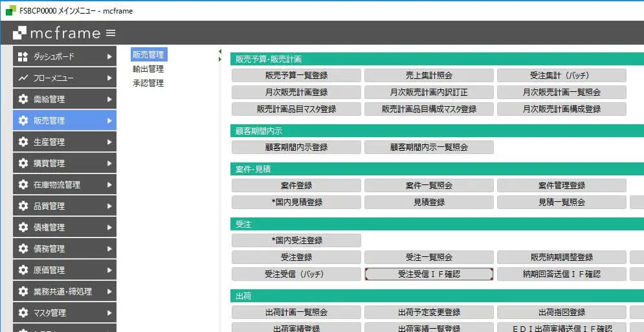The image size is (644, 332).
Task: Open 出荷指図登録
Action: 561,313
